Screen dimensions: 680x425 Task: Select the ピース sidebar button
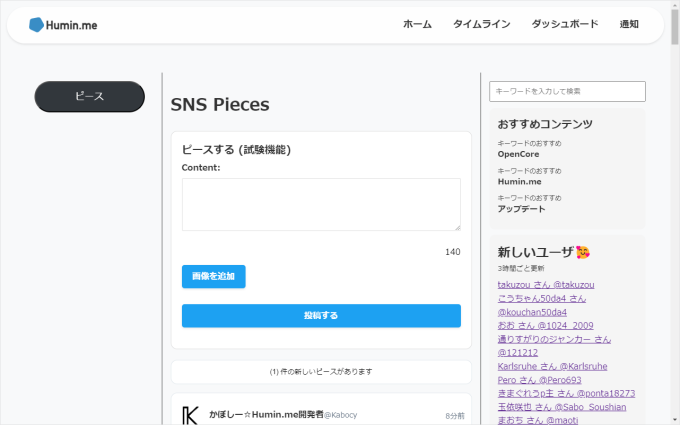[x=89, y=96]
